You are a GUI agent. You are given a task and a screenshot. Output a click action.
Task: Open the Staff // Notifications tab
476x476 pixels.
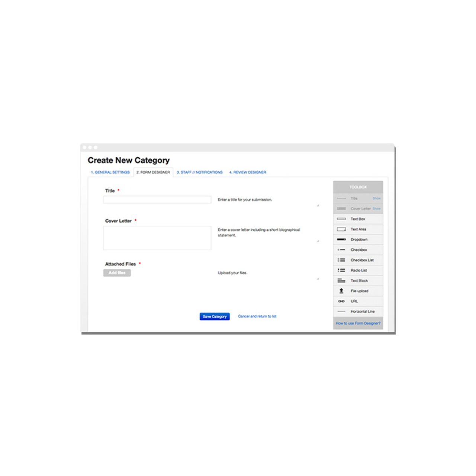coord(200,172)
